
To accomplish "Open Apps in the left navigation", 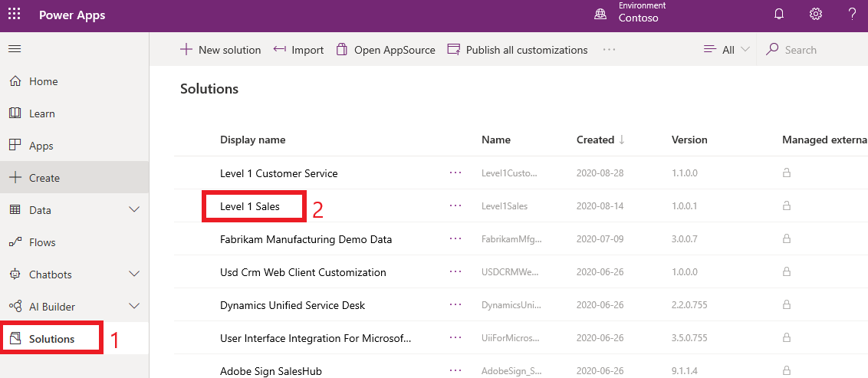I will tap(41, 146).
